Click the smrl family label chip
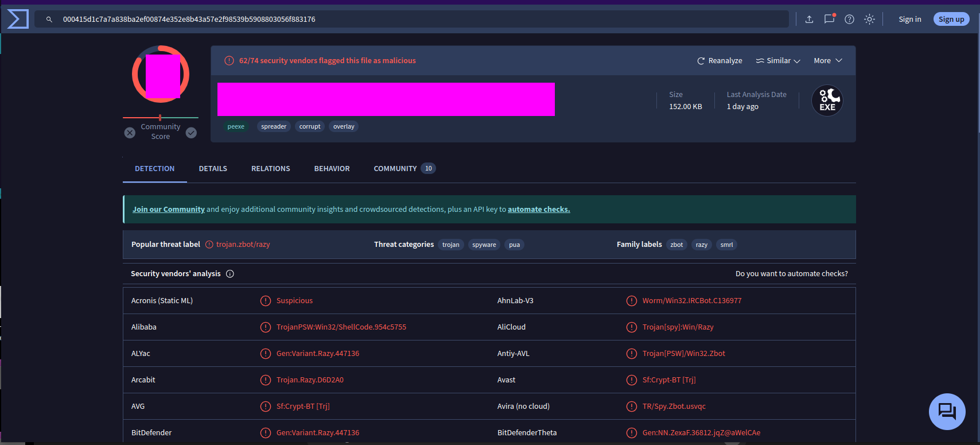 (726, 245)
